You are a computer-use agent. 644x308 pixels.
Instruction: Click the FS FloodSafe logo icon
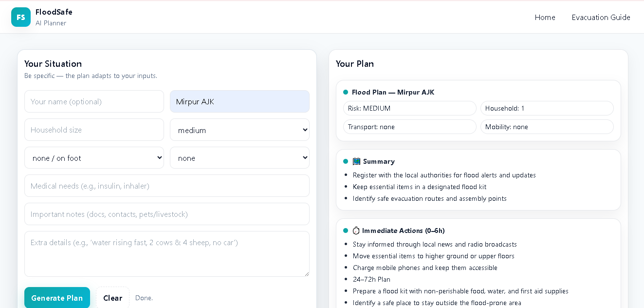point(21,17)
